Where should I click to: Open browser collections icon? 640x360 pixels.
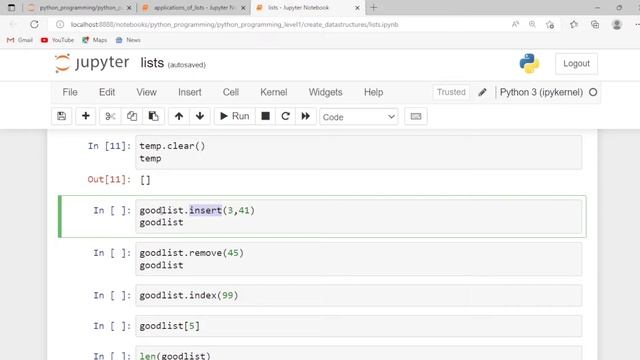pyautogui.click(x=595, y=24)
